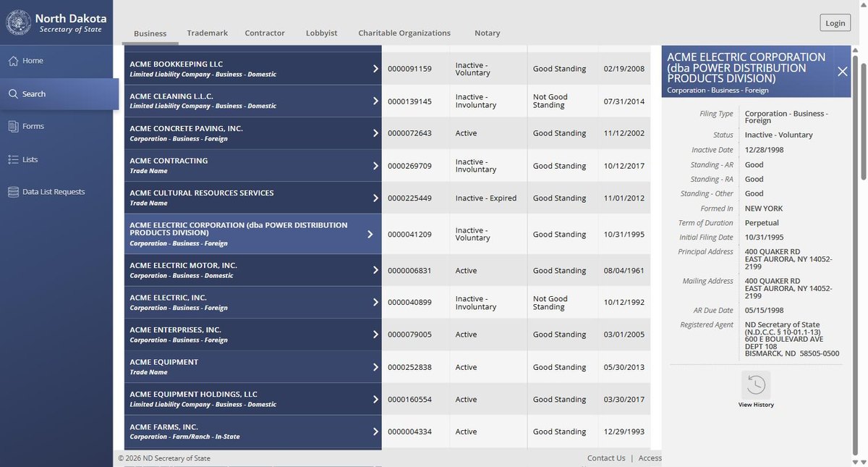Select the 07/31/2014 filing date cell

pos(624,101)
